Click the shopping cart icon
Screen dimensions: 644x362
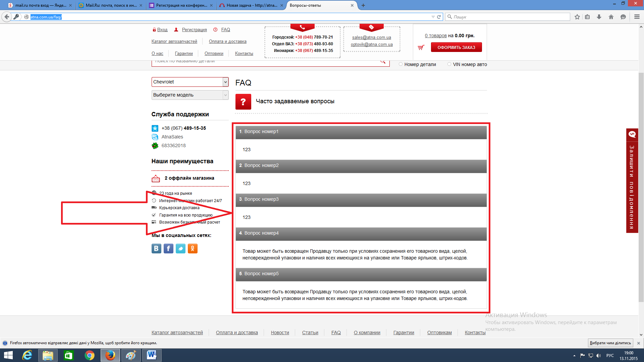pyautogui.click(x=421, y=48)
